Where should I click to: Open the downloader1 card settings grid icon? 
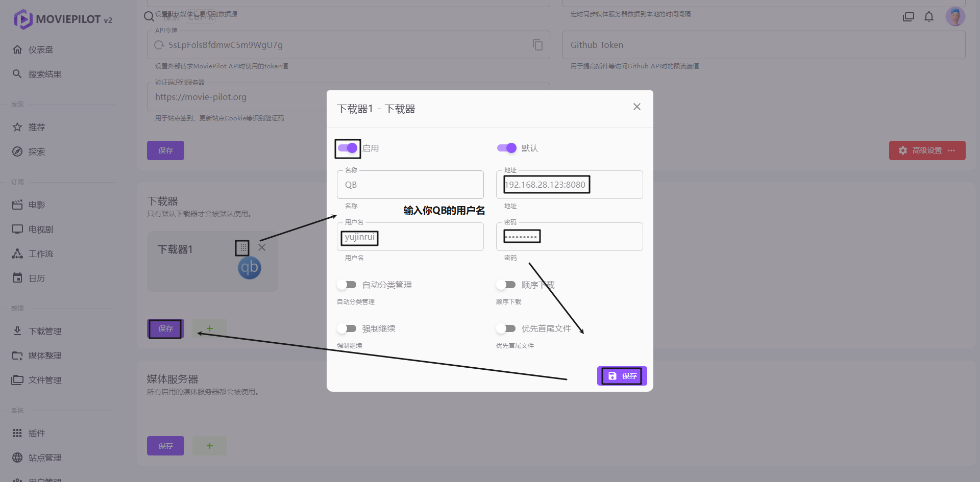[x=242, y=248]
